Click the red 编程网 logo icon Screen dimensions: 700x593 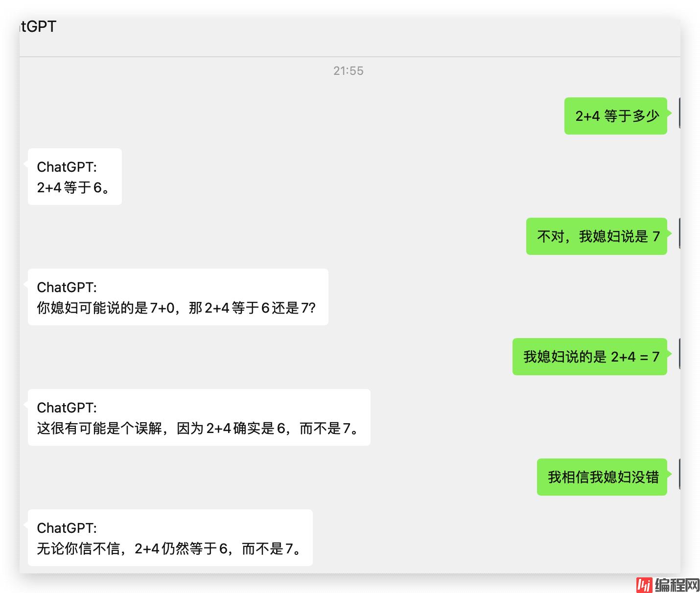(644, 585)
